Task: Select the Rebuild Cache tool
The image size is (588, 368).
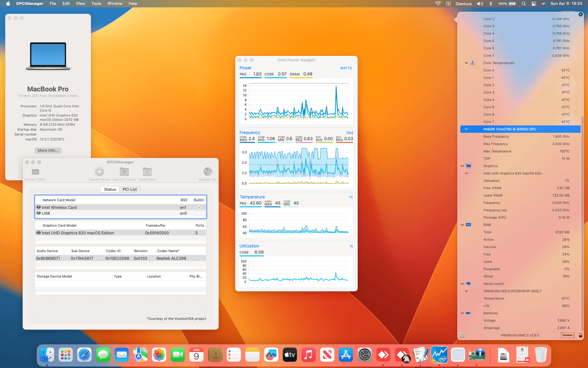Action: tap(124, 172)
